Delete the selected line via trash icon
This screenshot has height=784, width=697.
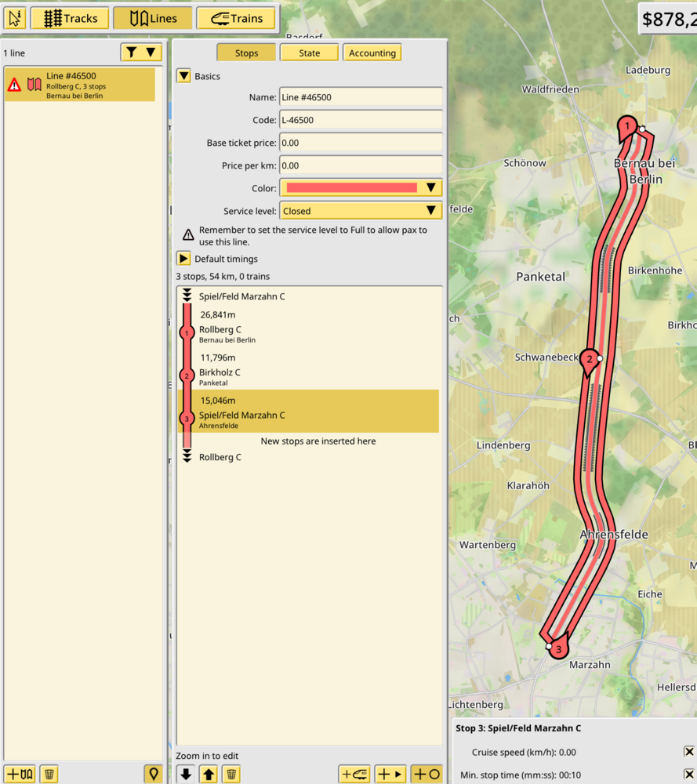click(x=49, y=774)
